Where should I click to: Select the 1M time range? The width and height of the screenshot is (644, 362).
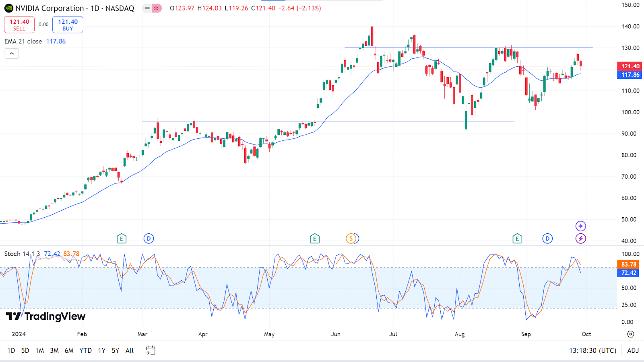coord(39,351)
